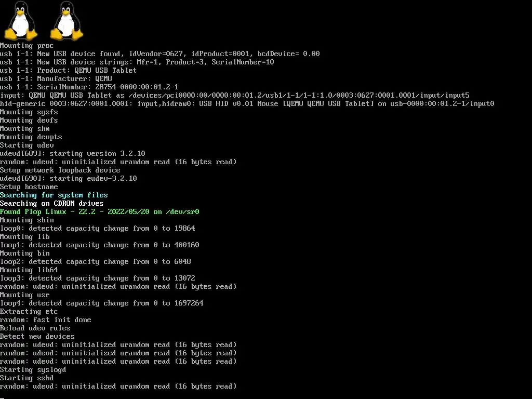The image size is (532, 399).
Task: Click 'Product: QEMU USB Tablet' line
Action: pyautogui.click(x=69, y=70)
